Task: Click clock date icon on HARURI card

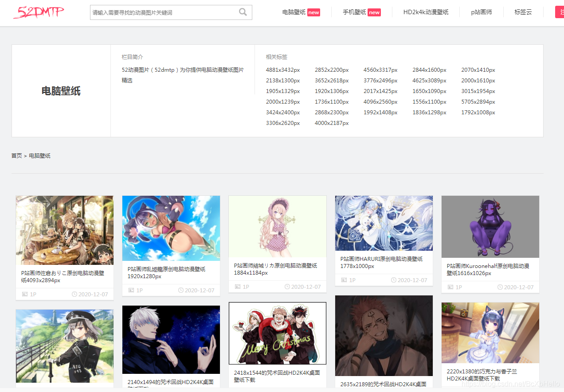Action: [394, 280]
